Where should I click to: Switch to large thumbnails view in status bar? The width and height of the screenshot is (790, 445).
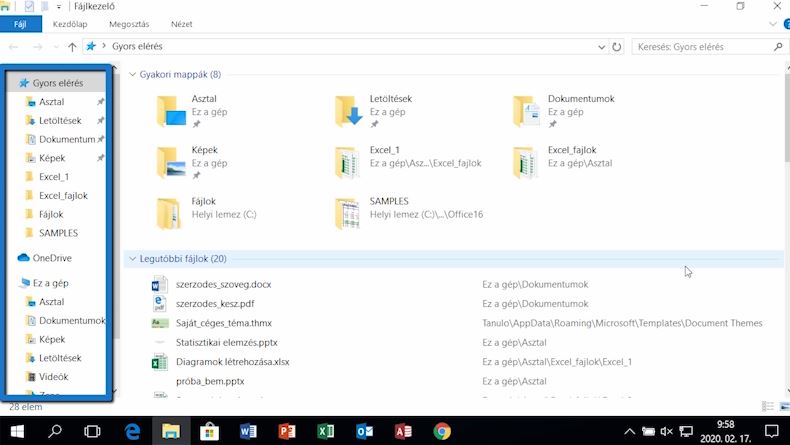pyautogui.click(x=785, y=406)
